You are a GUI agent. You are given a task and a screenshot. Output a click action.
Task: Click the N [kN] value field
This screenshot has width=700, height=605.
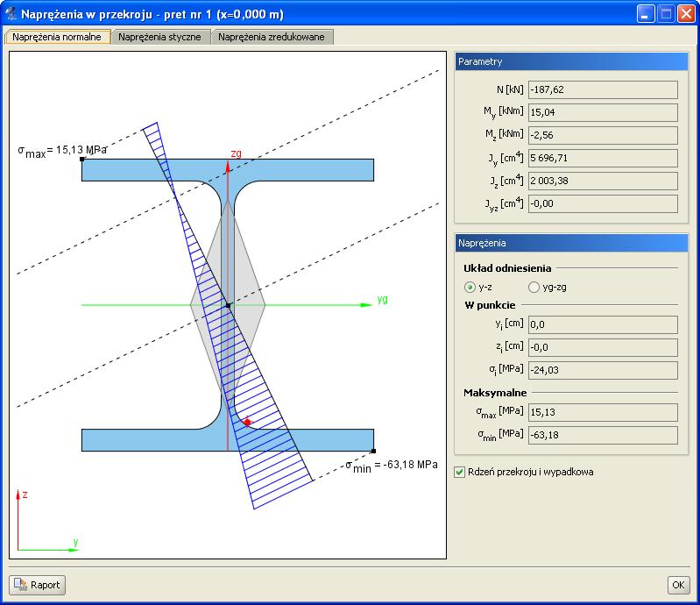coord(603,89)
